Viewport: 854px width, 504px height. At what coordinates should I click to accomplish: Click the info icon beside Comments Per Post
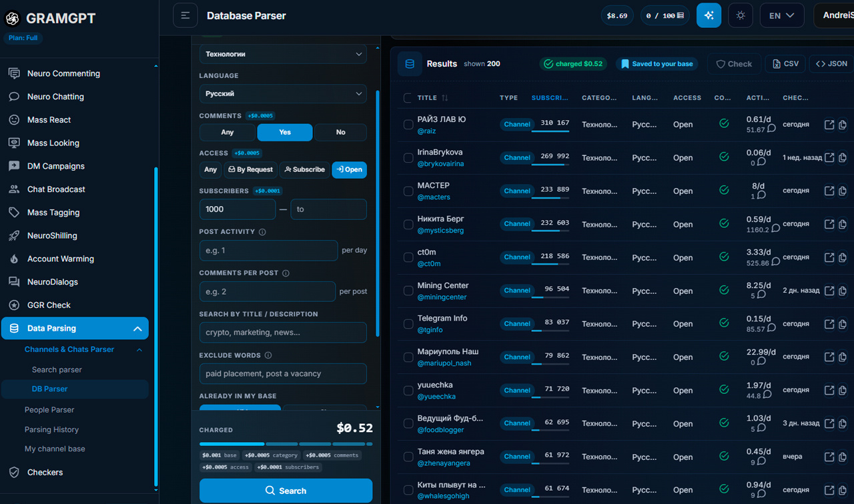(286, 273)
